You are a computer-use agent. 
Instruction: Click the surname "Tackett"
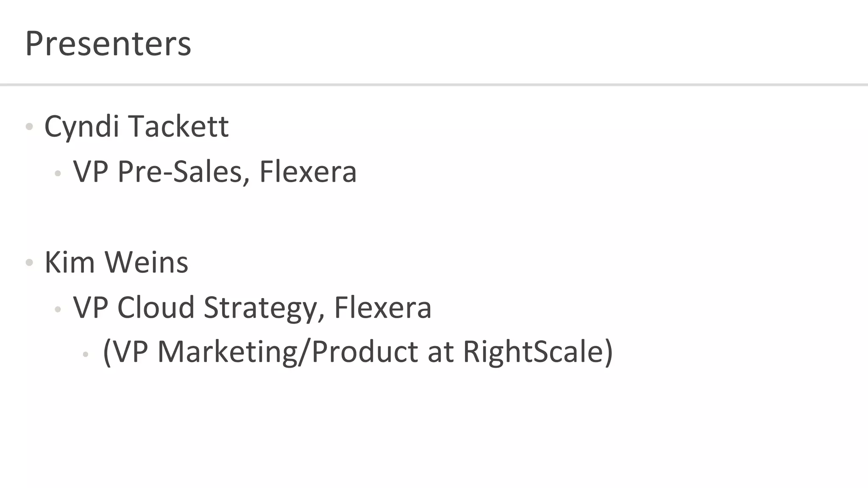pyautogui.click(x=178, y=127)
